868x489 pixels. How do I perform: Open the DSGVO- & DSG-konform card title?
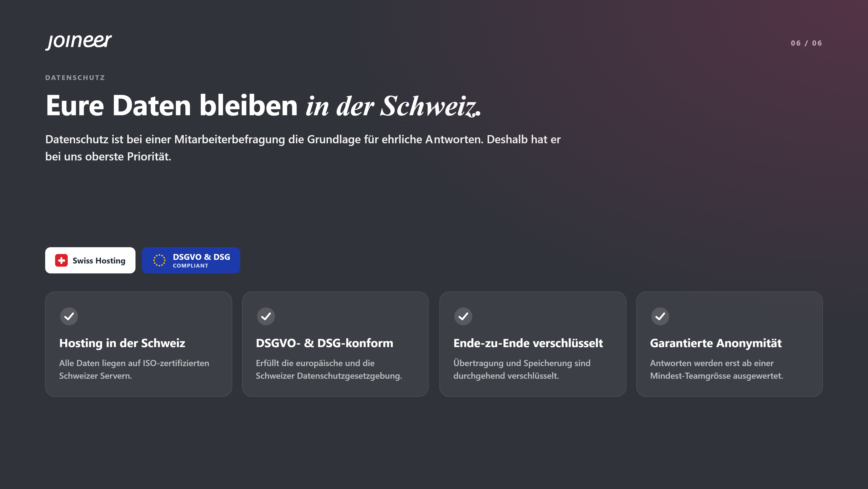324,343
